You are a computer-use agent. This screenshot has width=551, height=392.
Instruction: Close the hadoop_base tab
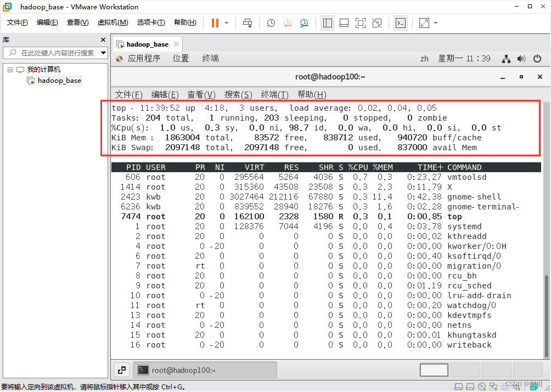pyautogui.click(x=176, y=44)
